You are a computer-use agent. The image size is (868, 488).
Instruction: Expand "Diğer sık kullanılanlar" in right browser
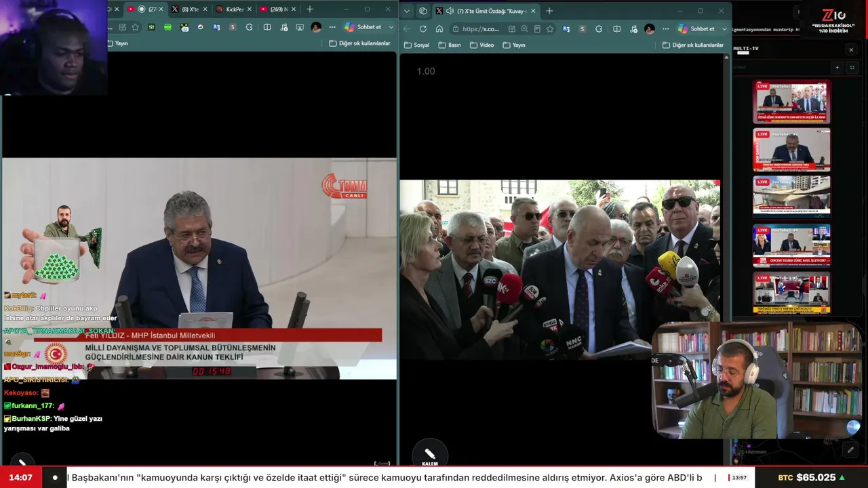[x=693, y=45]
